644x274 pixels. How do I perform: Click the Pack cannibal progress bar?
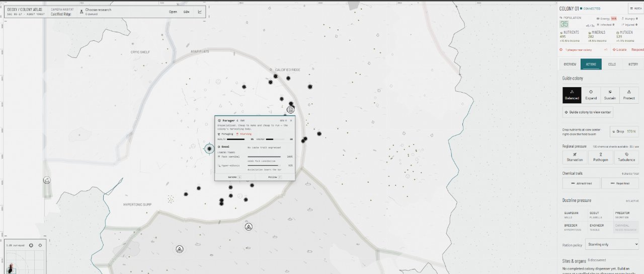264,157
